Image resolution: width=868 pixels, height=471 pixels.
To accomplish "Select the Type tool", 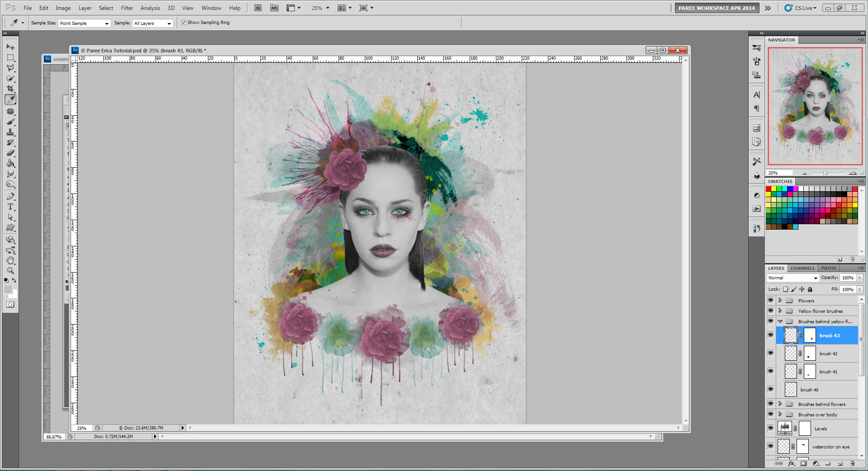I will [x=10, y=207].
